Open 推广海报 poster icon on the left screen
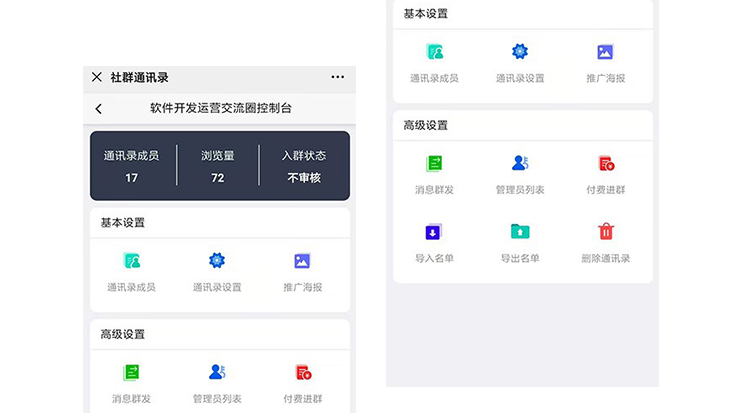Screen dimensions: 742x413 point(302,261)
